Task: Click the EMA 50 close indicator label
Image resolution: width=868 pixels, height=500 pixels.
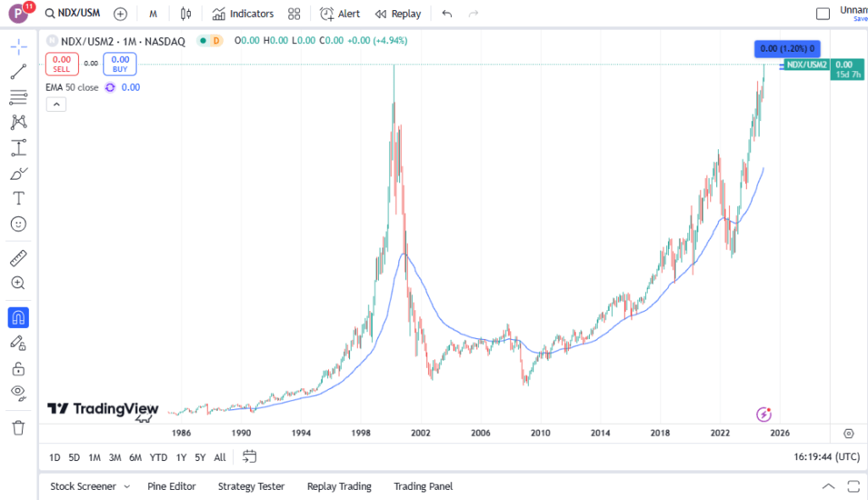Action: pyautogui.click(x=72, y=87)
